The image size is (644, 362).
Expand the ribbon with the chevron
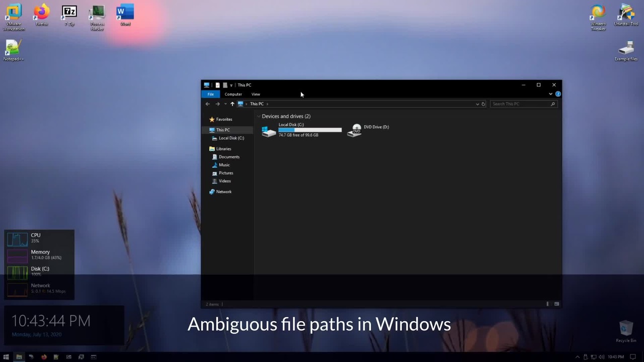point(550,94)
